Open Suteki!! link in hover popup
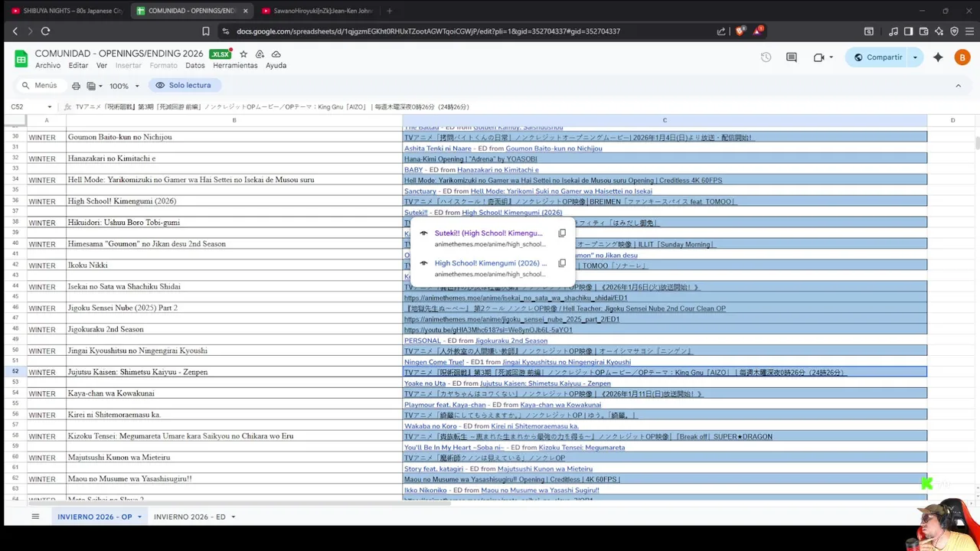Viewport: 980px width, 551px height. (x=488, y=233)
